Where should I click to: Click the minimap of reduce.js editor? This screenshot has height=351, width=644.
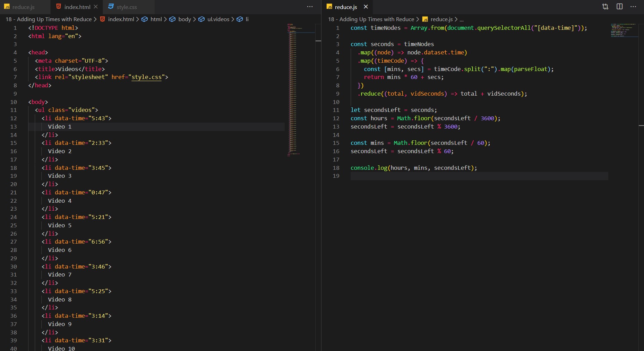point(624,30)
